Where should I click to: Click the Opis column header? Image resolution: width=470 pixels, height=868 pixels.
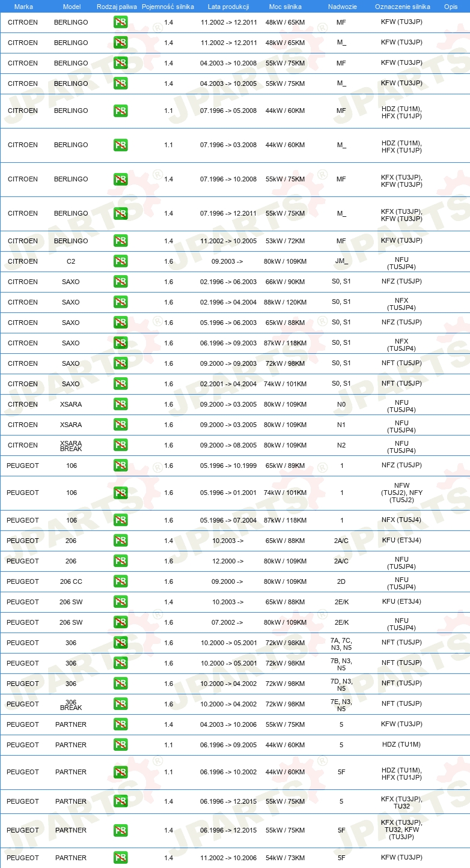coord(450,7)
